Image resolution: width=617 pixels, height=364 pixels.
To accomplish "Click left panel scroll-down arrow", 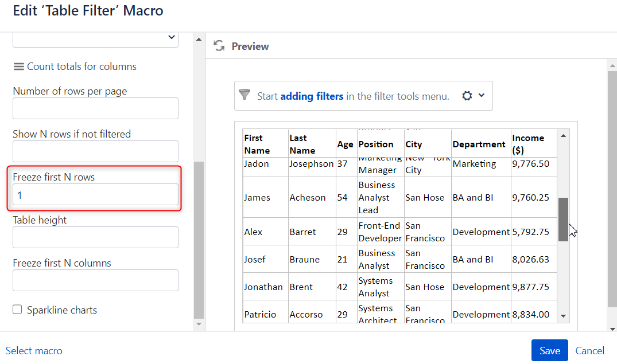I will tap(199, 324).
